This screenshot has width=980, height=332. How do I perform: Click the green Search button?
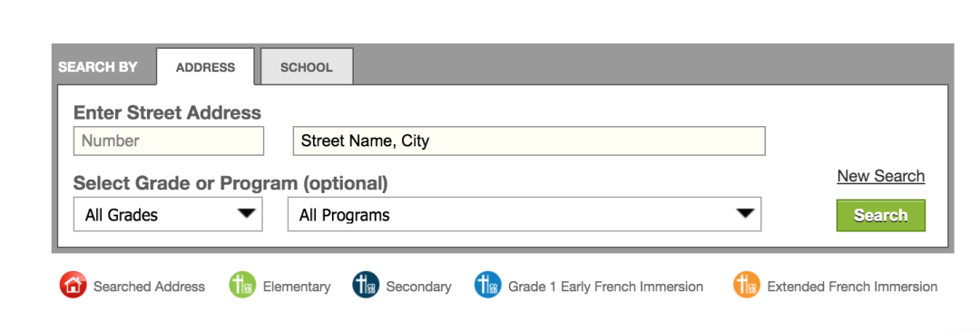coord(880,215)
